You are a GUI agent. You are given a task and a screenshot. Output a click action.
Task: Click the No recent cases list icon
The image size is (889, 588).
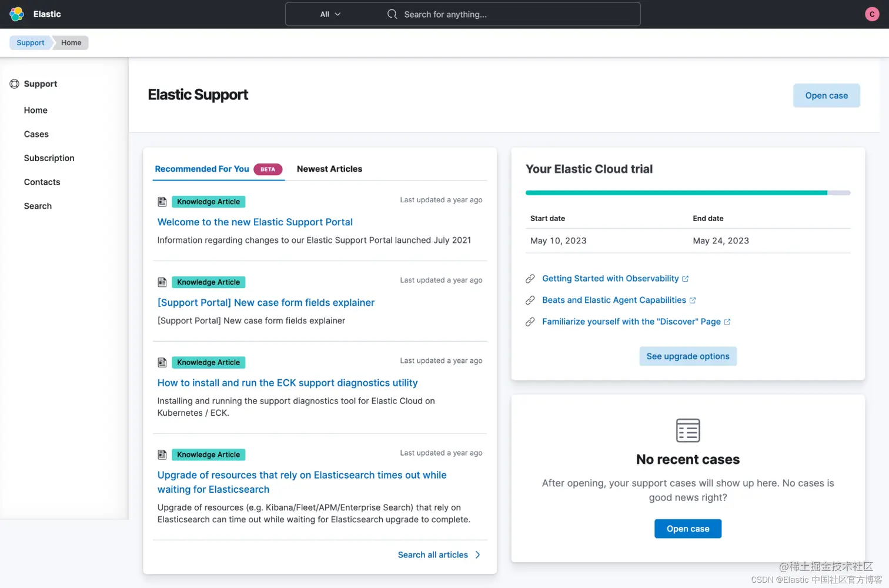coord(688,430)
